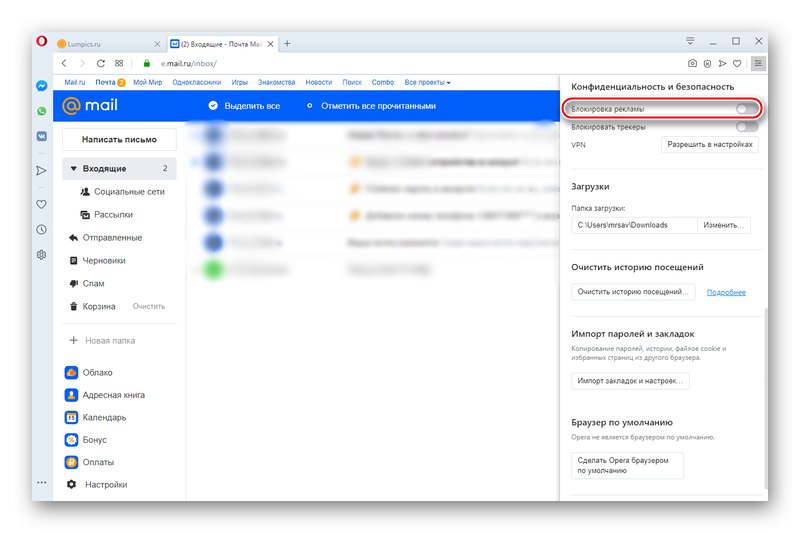Toggle the Блокировать трекеры switch
This screenshot has height=533, width=800.
pyautogui.click(x=746, y=126)
